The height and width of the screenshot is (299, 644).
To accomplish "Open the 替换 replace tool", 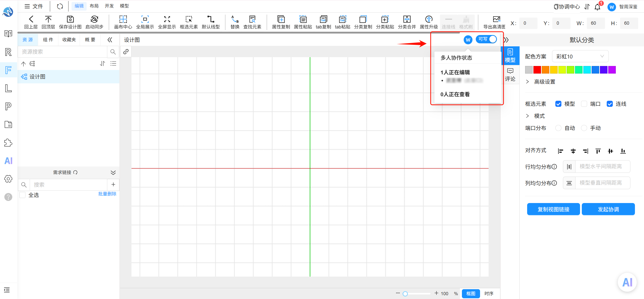I will tap(235, 19).
